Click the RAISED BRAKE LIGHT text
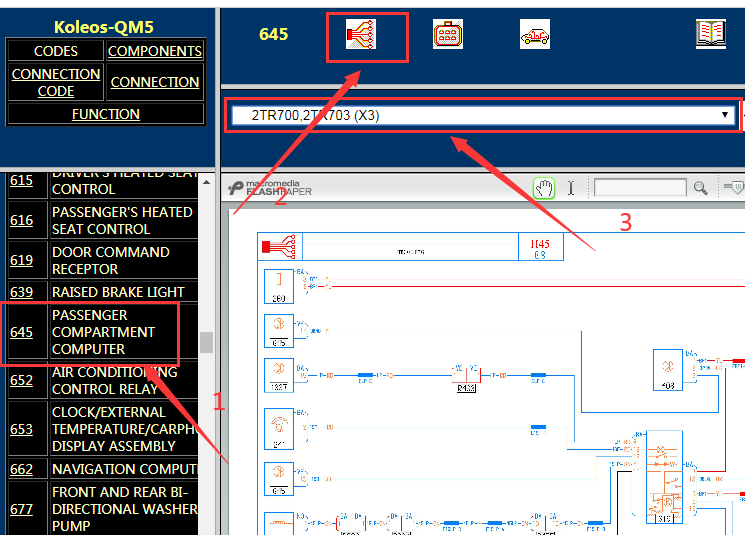745x535 pixels. 118,292
